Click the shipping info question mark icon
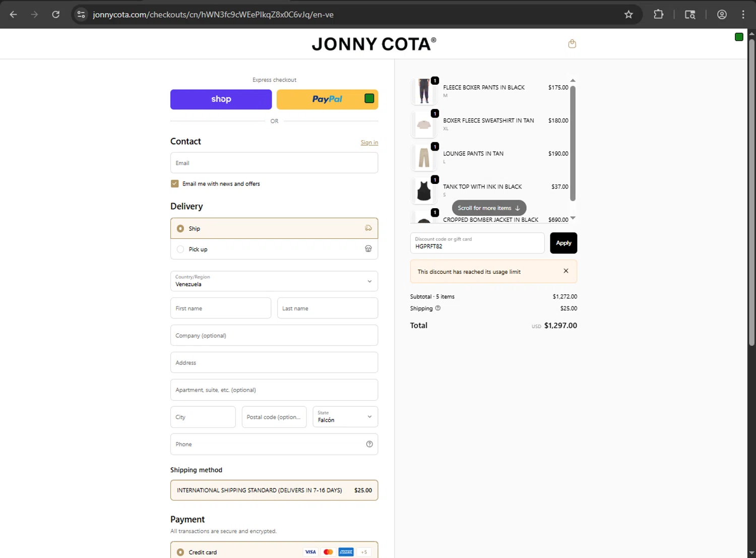Viewport: 756px width, 558px height. pyautogui.click(x=438, y=308)
